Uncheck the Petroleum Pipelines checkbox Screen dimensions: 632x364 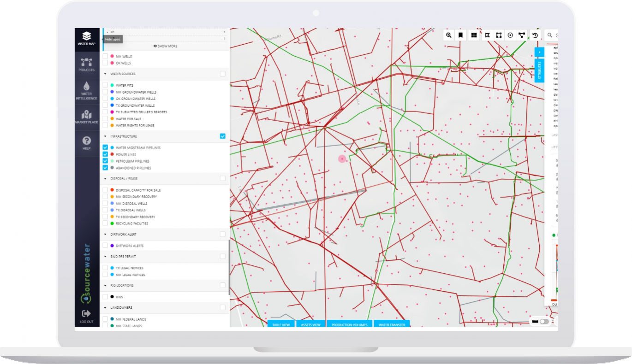[105, 161]
